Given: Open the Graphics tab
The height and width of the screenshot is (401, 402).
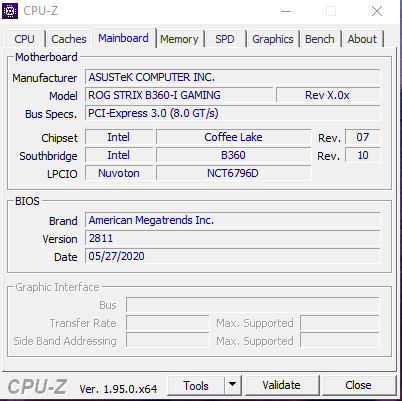Looking at the screenshot, I should click(x=273, y=39).
